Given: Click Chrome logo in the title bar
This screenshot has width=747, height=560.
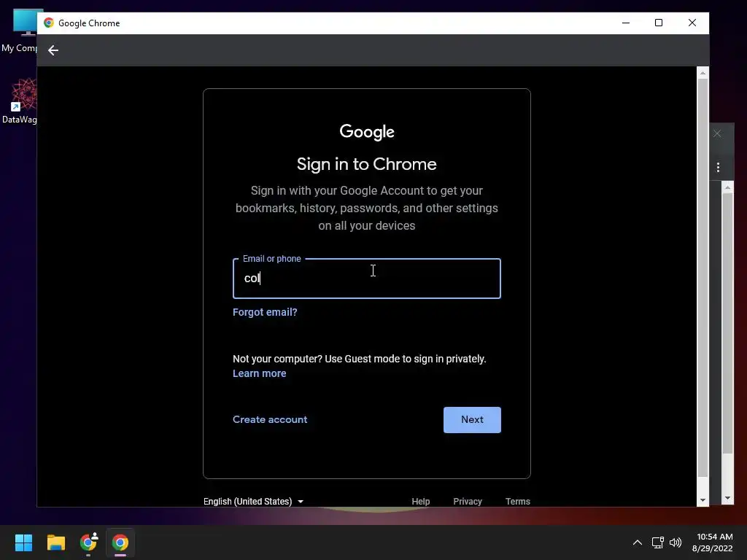Looking at the screenshot, I should click(x=49, y=23).
